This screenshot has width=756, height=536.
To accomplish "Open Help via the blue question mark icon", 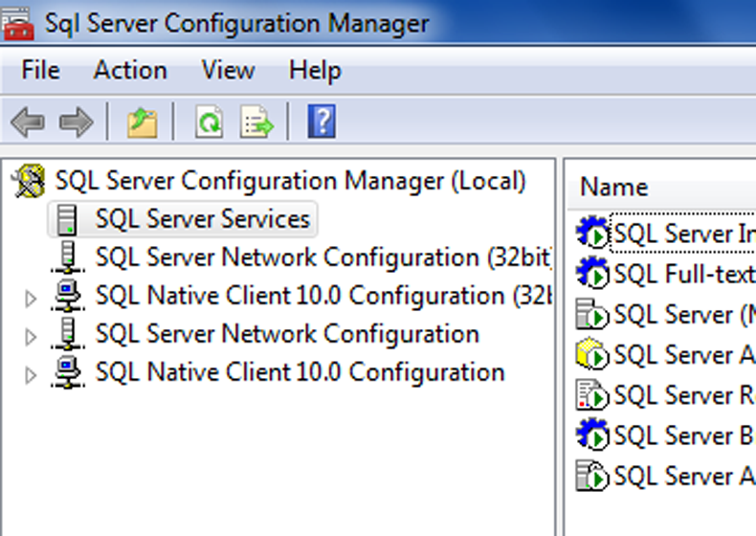I will pos(322,123).
